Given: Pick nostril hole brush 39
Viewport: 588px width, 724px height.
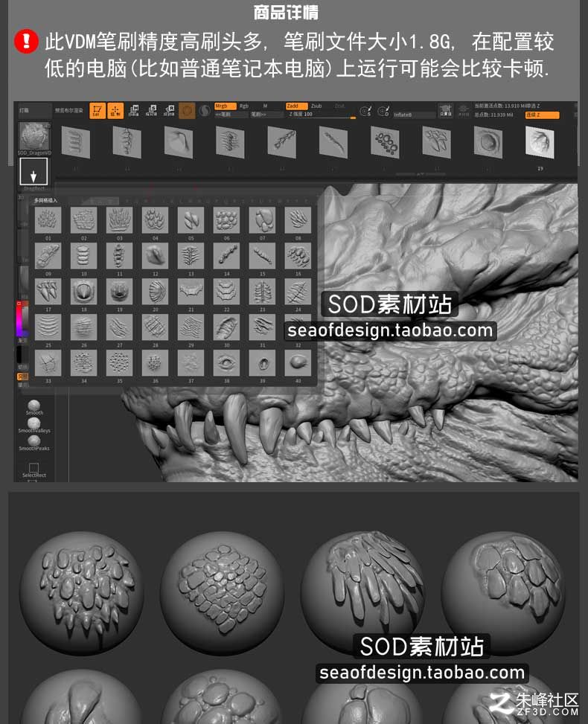Looking at the screenshot, I should (x=262, y=363).
